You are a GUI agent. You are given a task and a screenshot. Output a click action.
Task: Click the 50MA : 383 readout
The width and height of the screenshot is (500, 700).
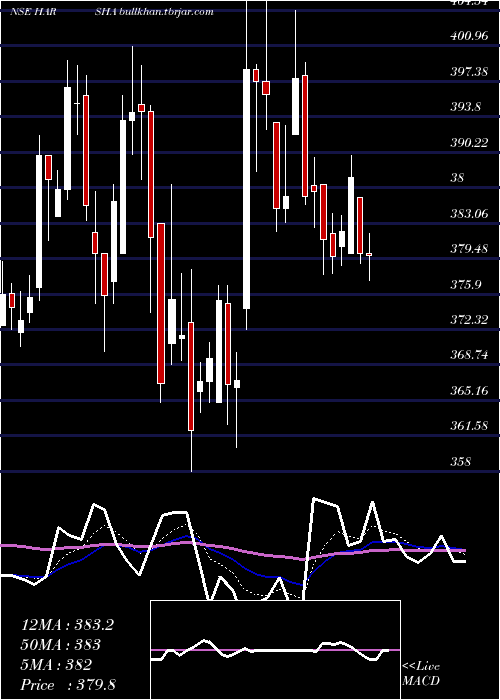61,645
